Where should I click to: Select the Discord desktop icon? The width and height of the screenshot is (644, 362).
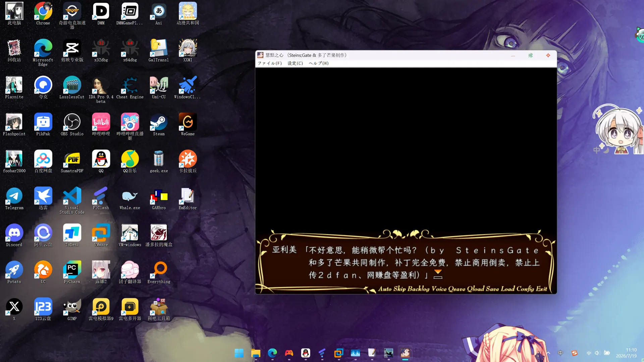click(x=14, y=236)
